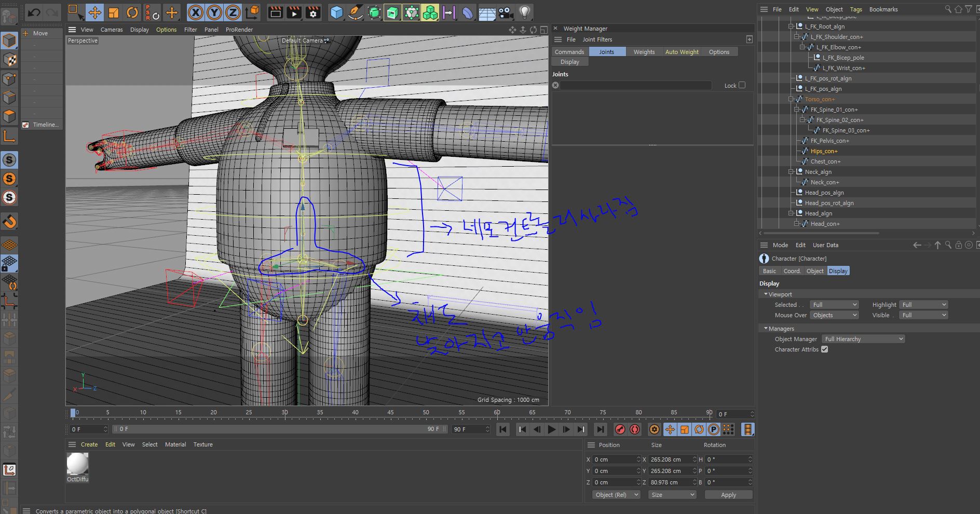Play the animation forward
This screenshot has width=980, height=514.
point(551,429)
